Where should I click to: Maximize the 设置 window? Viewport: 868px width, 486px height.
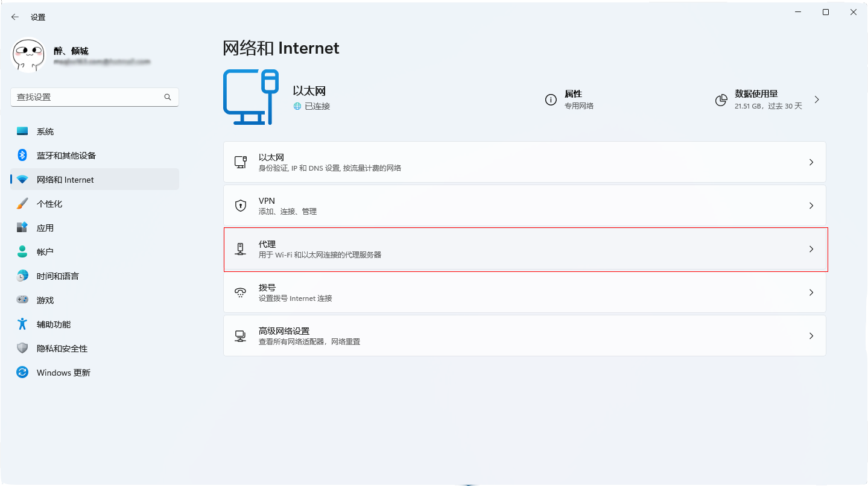pyautogui.click(x=826, y=12)
